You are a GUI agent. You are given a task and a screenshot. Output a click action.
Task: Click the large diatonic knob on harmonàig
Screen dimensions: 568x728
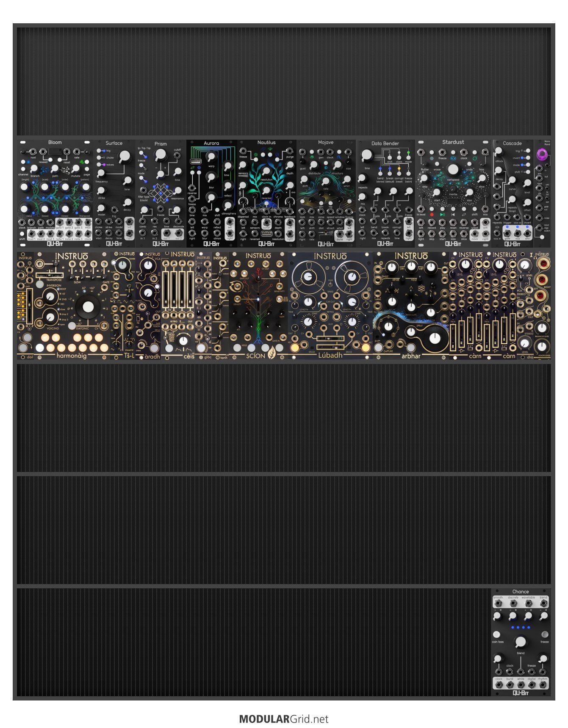coord(88,307)
